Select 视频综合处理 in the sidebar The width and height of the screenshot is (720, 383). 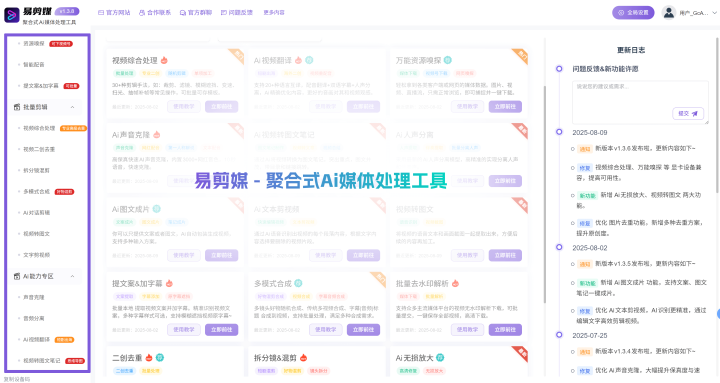click(x=39, y=128)
